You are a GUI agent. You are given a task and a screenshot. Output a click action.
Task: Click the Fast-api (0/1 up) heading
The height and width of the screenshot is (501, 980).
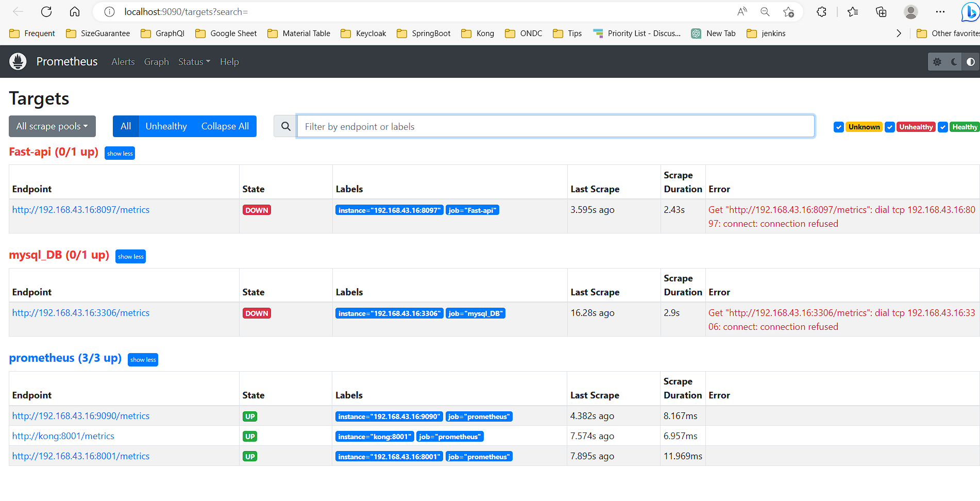coord(54,152)
